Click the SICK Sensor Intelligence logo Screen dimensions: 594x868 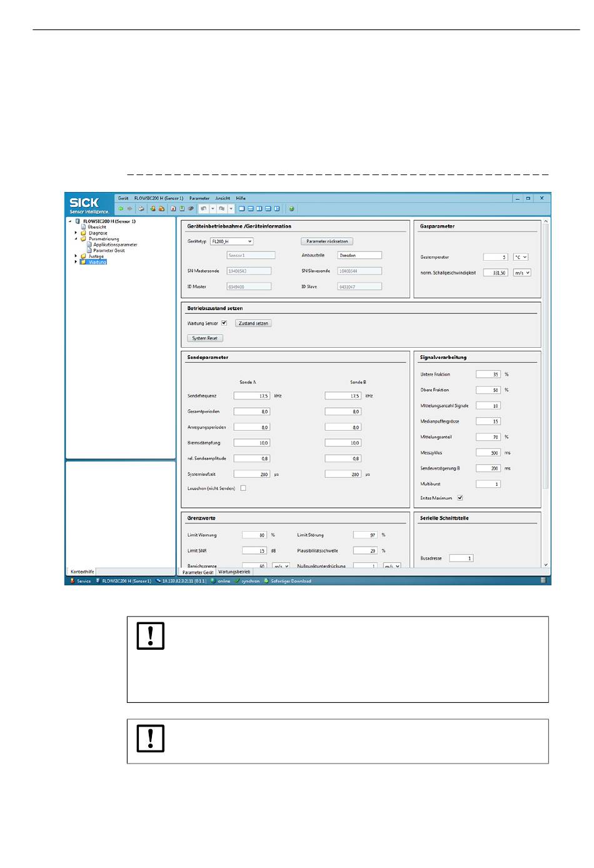coord(89,204)
